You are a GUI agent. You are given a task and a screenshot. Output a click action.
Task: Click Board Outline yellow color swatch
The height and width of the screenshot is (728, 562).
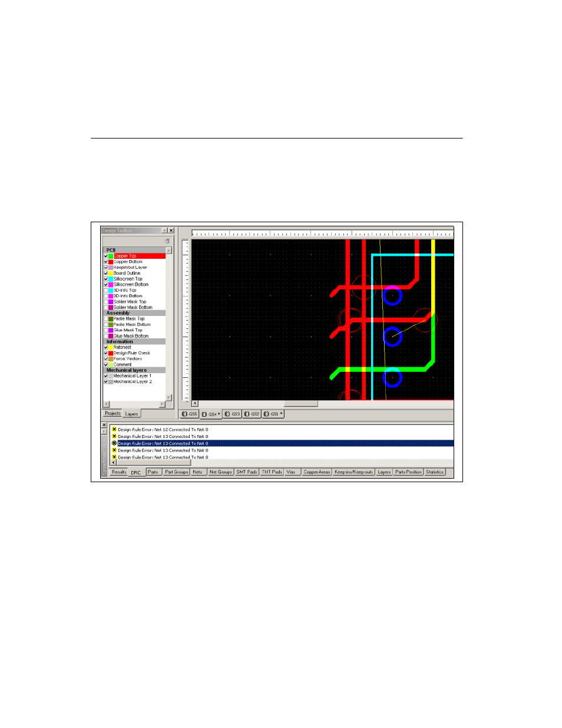pyautogui.click(x=111, y=273)
